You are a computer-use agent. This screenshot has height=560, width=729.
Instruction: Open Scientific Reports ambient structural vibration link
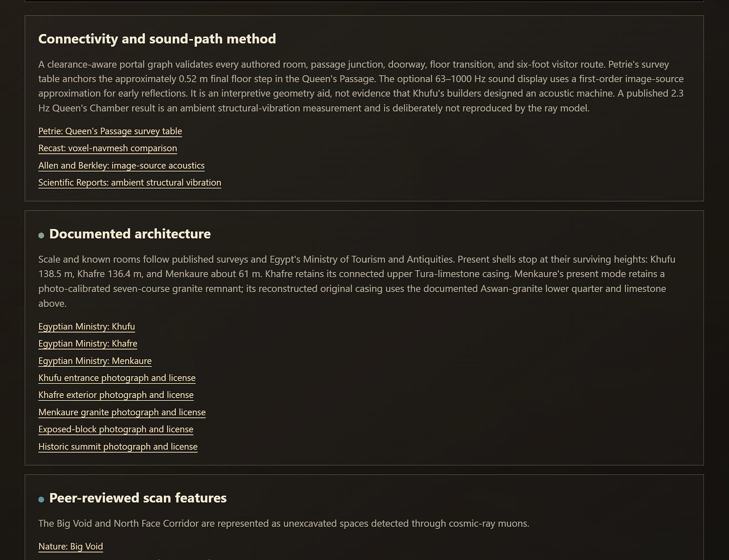(130, 182)
